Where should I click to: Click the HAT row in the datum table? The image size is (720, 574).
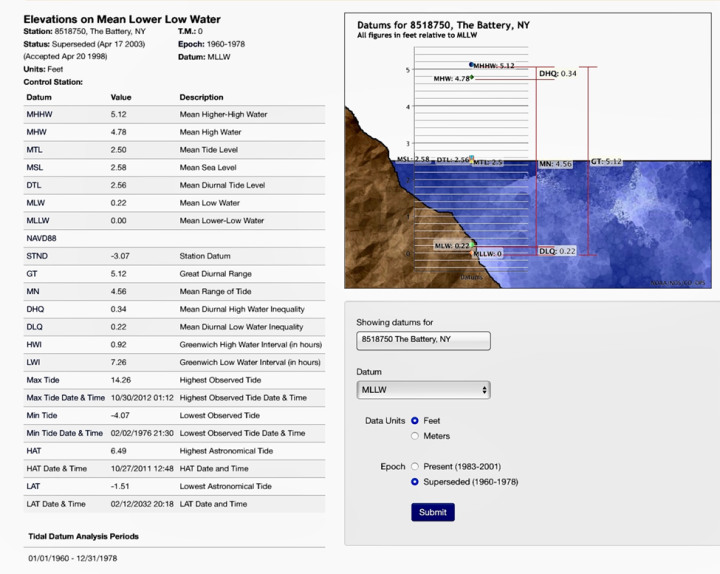click(34, 451)
